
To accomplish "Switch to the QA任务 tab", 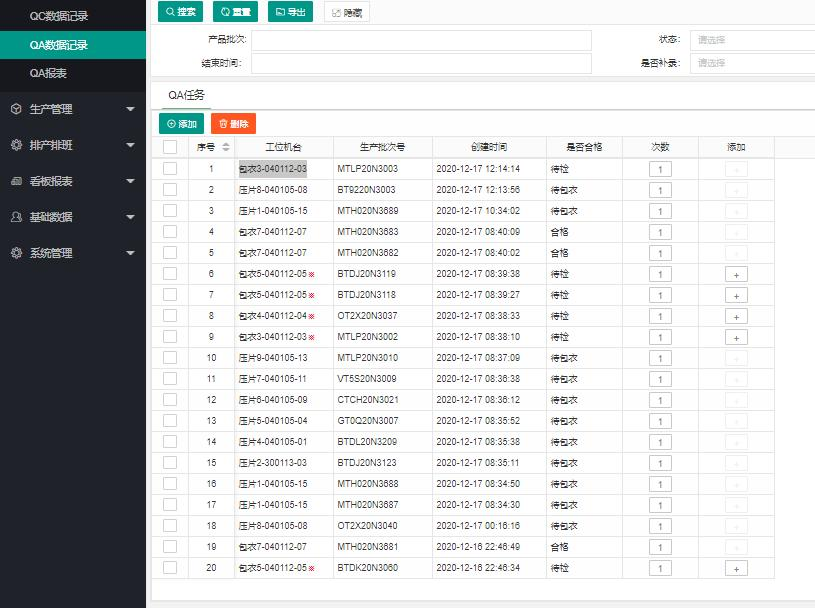I will (x=186, y=95).
